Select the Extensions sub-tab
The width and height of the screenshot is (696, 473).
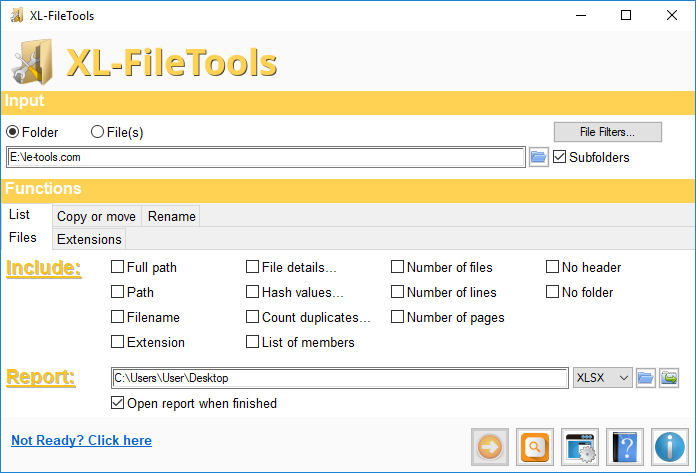(x=89, y=239)
